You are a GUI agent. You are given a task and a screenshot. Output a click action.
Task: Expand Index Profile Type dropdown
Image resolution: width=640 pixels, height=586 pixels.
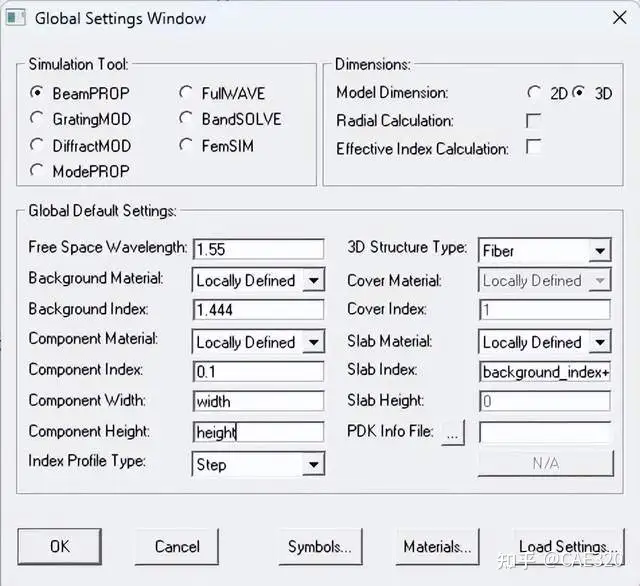click(x=313, y=464)
